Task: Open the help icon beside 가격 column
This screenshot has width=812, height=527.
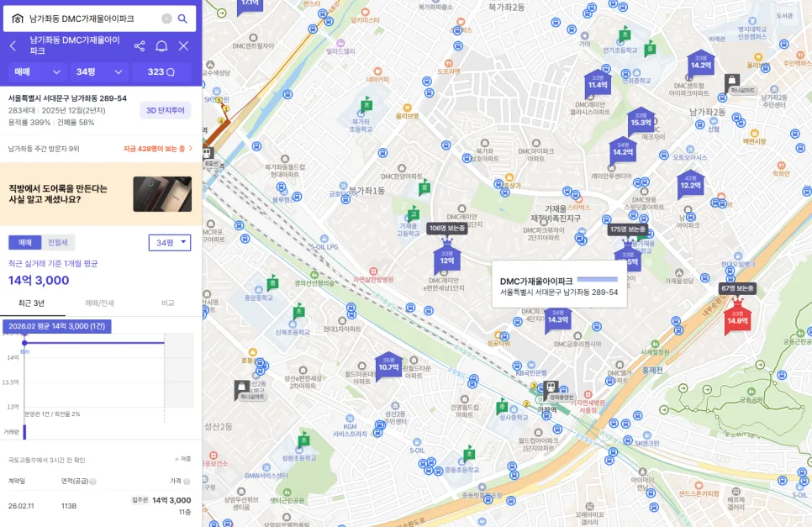Action: [x=187, y=482]
